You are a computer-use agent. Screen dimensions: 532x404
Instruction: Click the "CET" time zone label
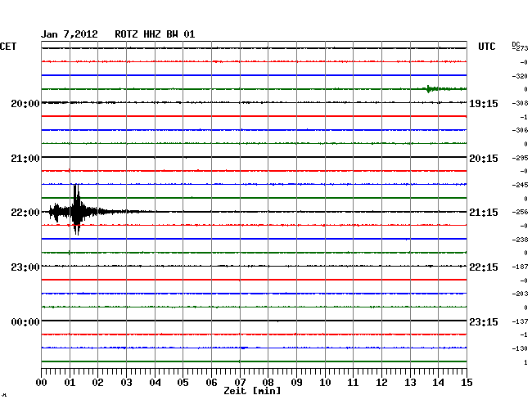coord(8,47)
